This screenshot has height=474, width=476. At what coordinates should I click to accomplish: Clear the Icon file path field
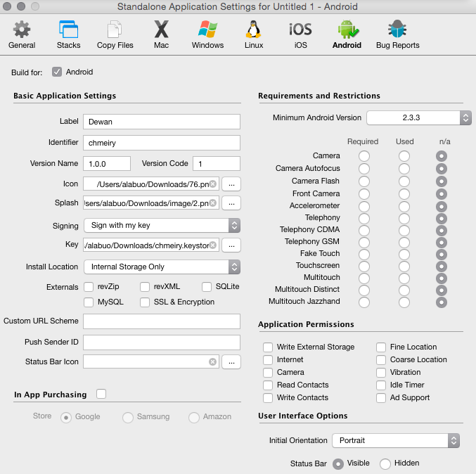(212, 184)
